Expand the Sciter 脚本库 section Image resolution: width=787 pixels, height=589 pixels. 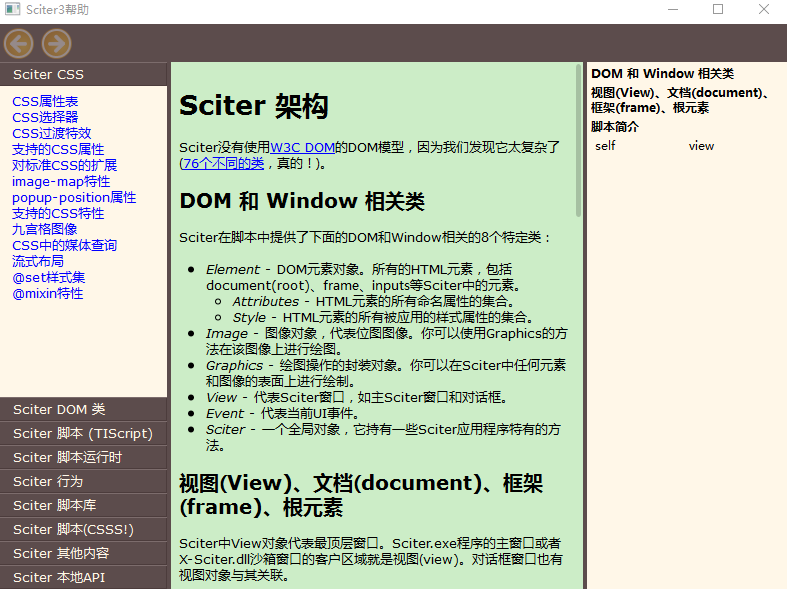coord(83,506)
